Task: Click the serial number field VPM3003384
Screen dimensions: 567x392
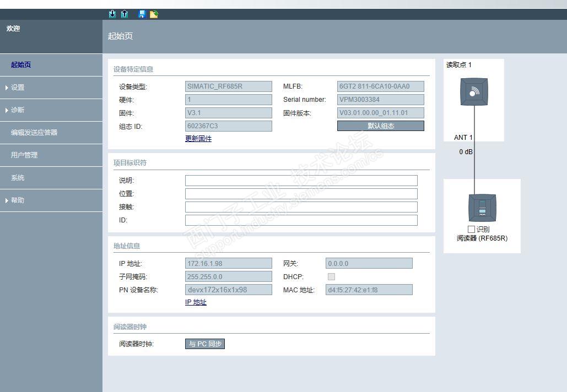Action: [x=380, y=100]
